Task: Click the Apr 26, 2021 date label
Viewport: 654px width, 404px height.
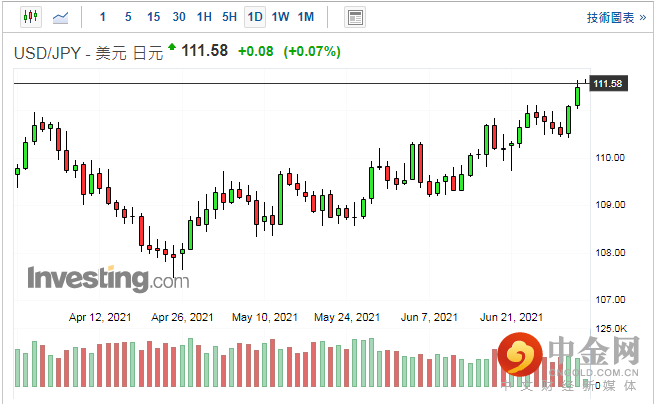Action: tap(182, 317)
